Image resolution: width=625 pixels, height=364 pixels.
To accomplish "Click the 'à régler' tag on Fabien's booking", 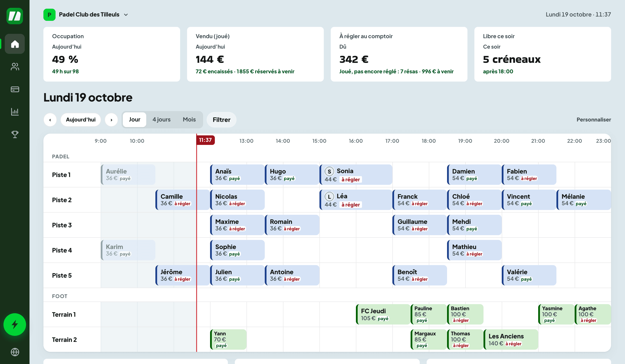I will 529,179.
